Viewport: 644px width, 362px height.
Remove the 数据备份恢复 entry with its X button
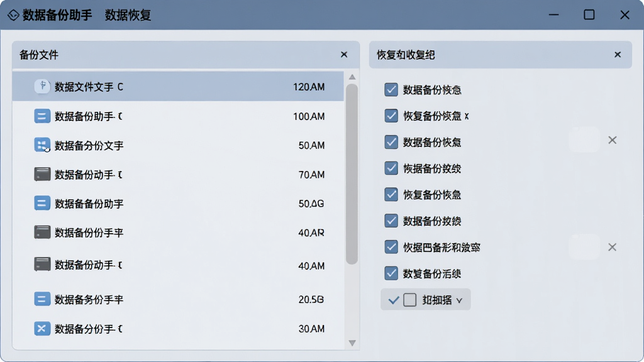coord(613,140)
